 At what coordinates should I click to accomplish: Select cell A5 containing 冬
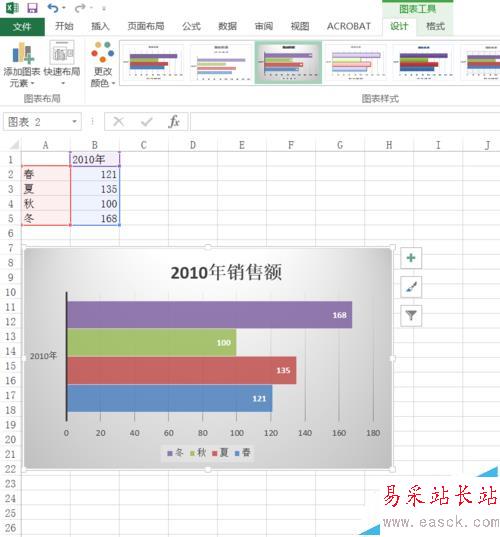point(46,218)
